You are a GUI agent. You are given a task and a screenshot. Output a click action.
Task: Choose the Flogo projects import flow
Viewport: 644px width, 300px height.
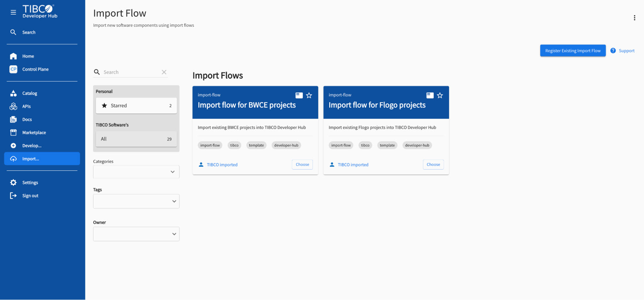click(433, 165)
